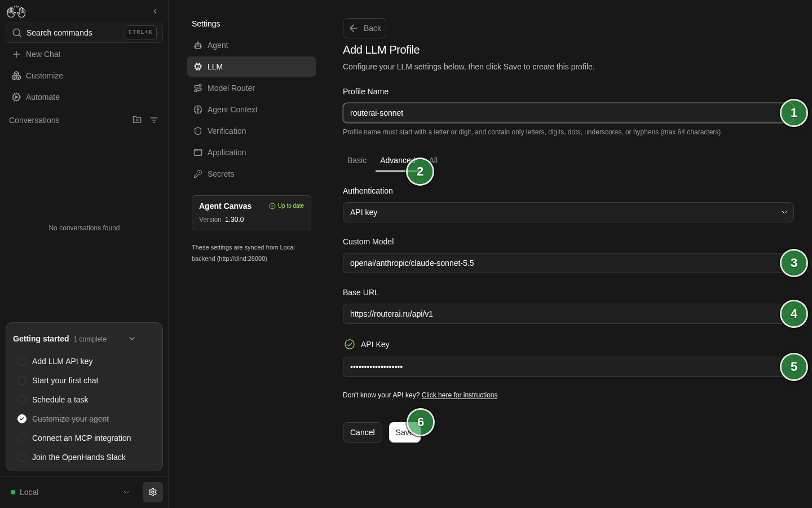Click the API Key input field

(568, 367)
